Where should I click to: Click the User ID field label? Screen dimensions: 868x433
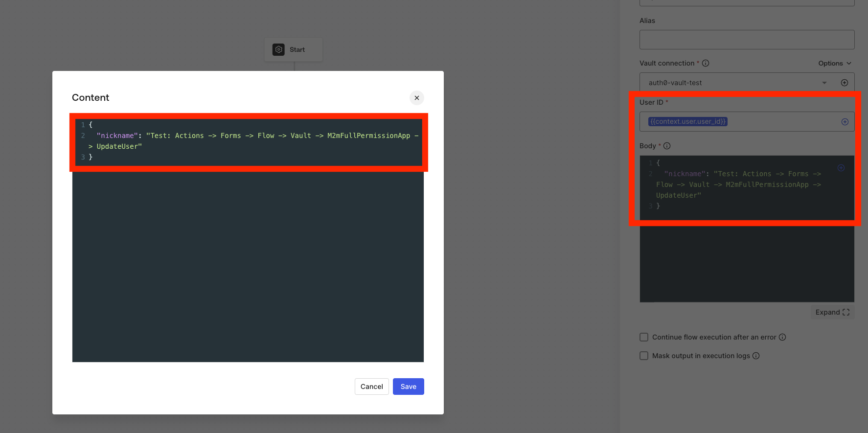tap(651, 102)
